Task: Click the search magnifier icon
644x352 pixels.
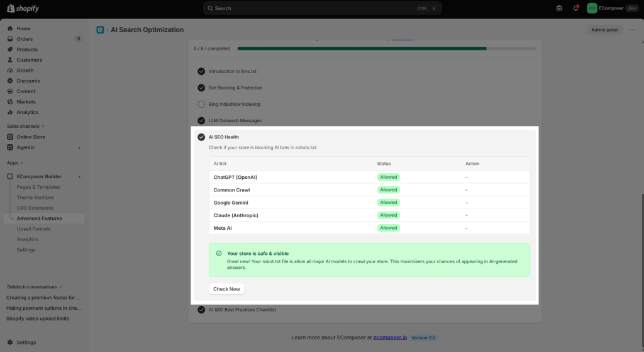Action: coord(210,8)
